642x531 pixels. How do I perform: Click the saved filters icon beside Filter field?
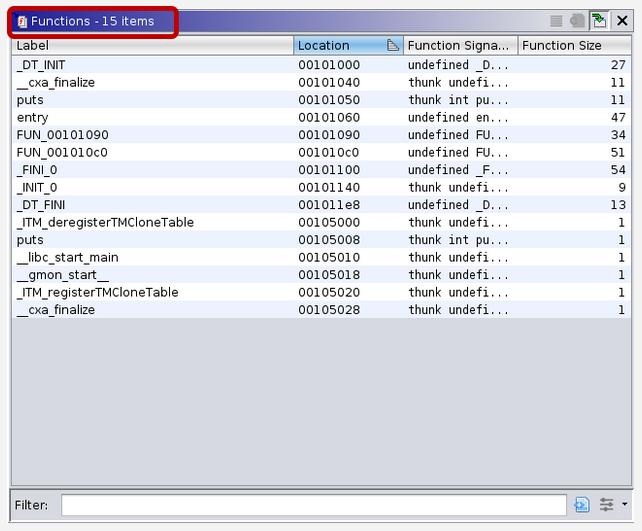click(x=583, y=505)
